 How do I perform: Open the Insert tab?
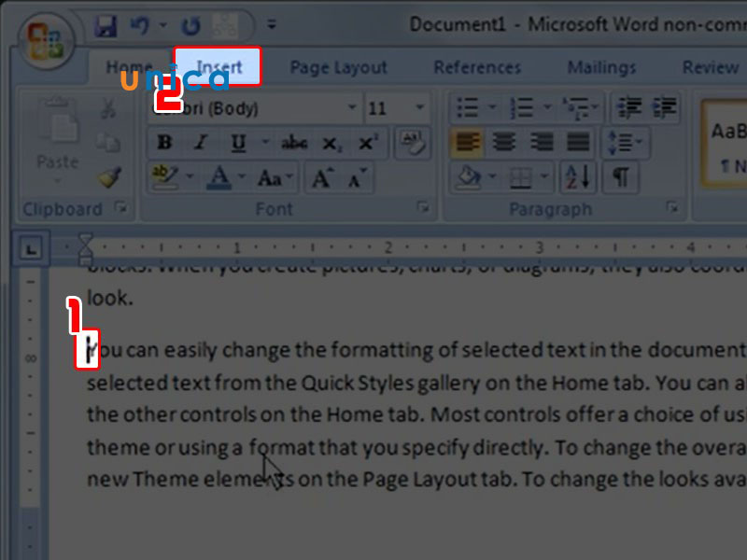point(218,66)
